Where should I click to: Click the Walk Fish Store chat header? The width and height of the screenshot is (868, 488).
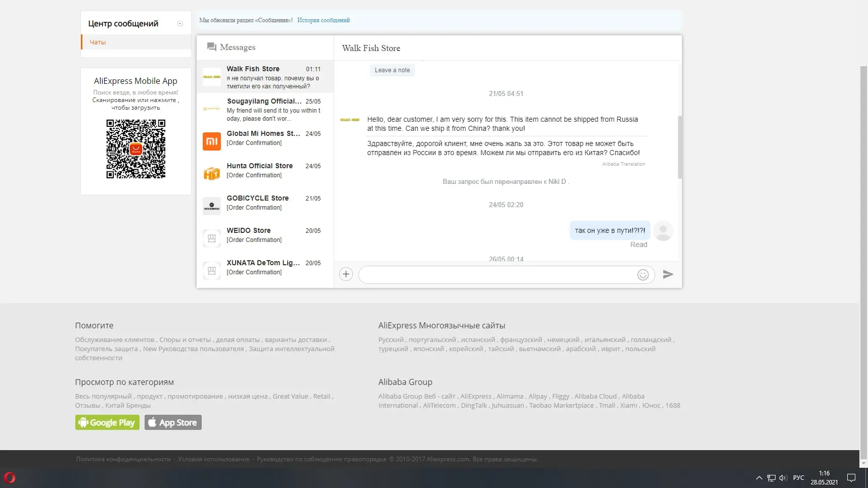point(371,48)
